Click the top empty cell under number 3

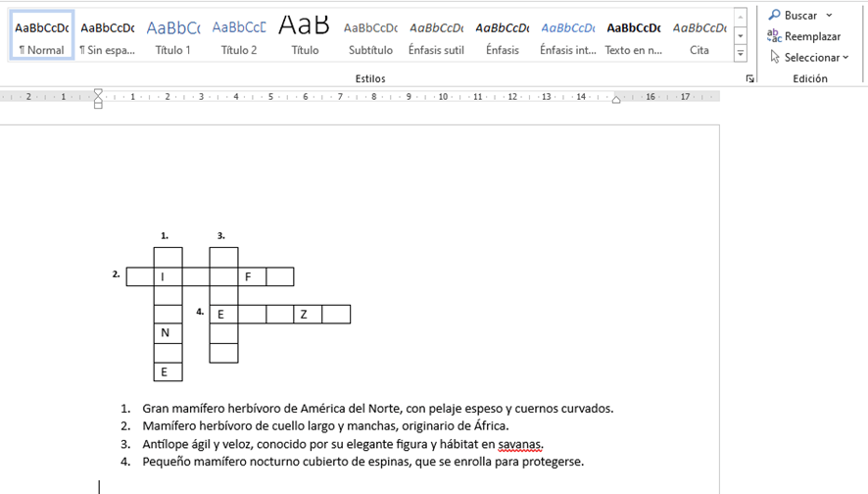[223, 258]
